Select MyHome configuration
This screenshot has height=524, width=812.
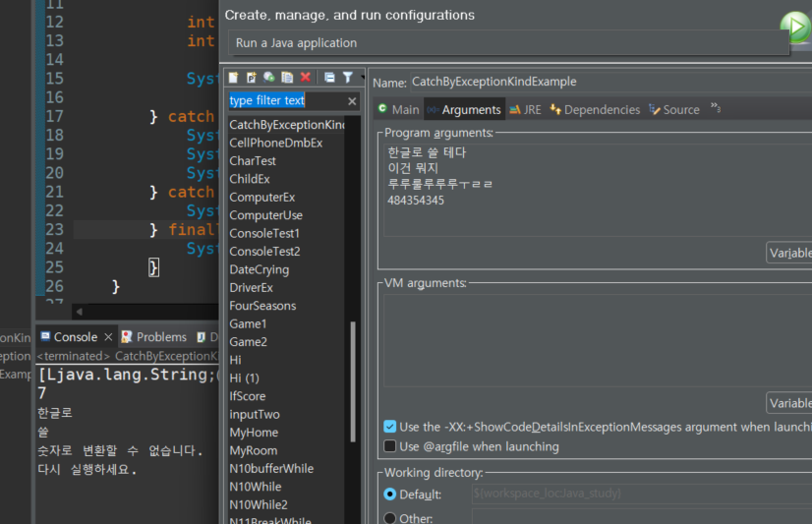[x=254, y=433]
